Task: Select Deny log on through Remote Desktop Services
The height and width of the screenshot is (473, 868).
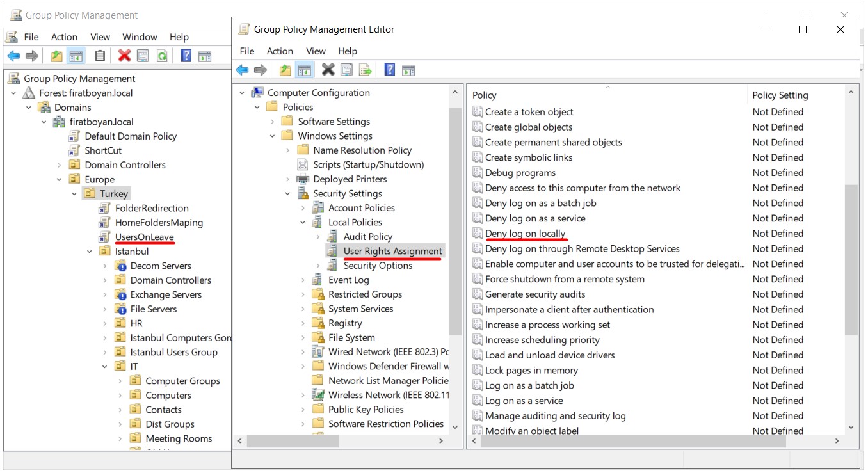Action: pos(582,249)
